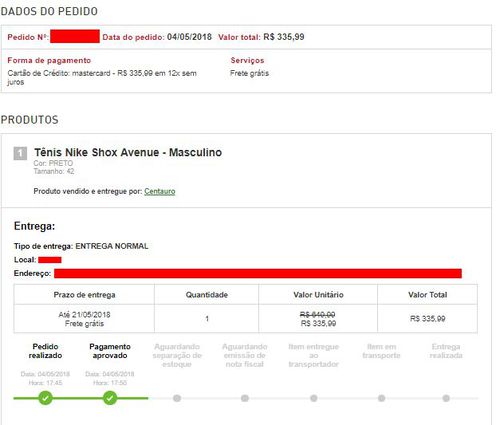Click Frete grátis under Serviços
Screen dimensions: 500x425
click(x=249, y=73)
